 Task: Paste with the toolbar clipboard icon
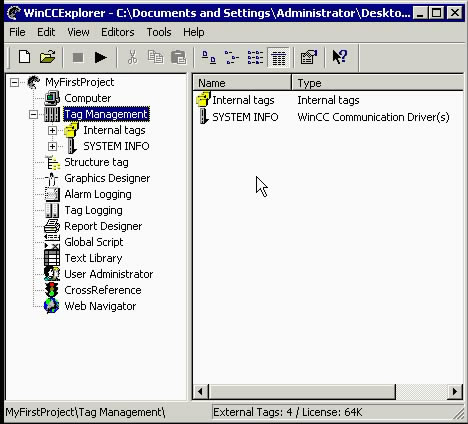click(x=179, y=57)
